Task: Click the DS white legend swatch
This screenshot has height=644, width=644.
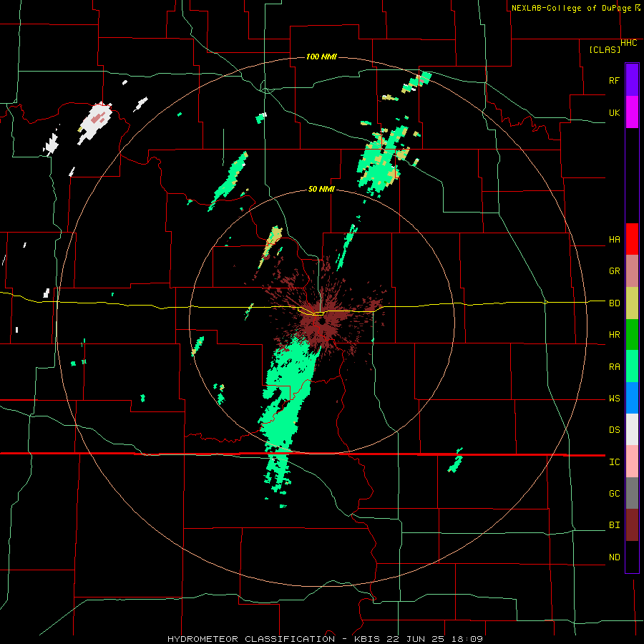Action: coord(632,429)
